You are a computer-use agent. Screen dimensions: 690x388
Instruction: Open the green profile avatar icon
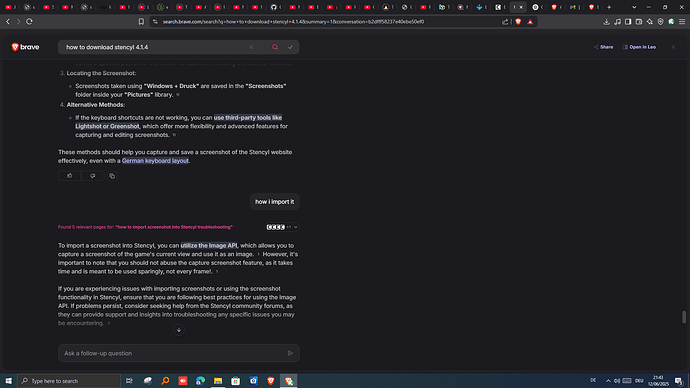point(671,22)
